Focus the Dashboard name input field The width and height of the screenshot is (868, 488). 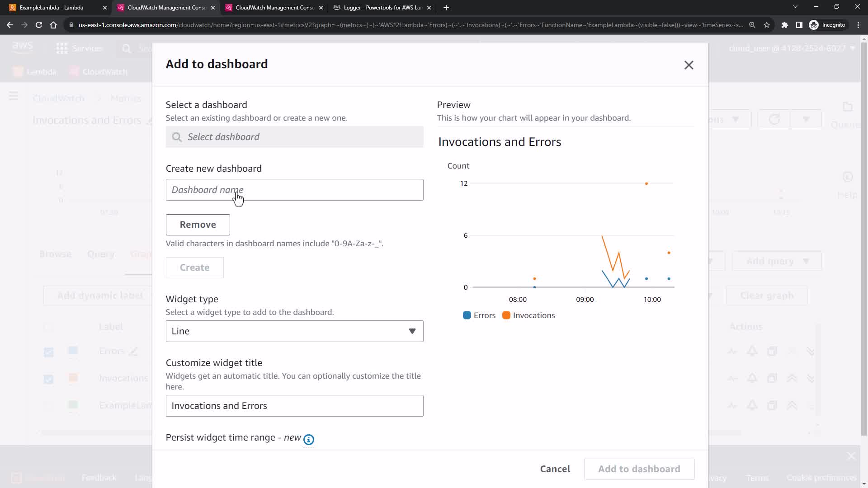click(x=294, y=190)
